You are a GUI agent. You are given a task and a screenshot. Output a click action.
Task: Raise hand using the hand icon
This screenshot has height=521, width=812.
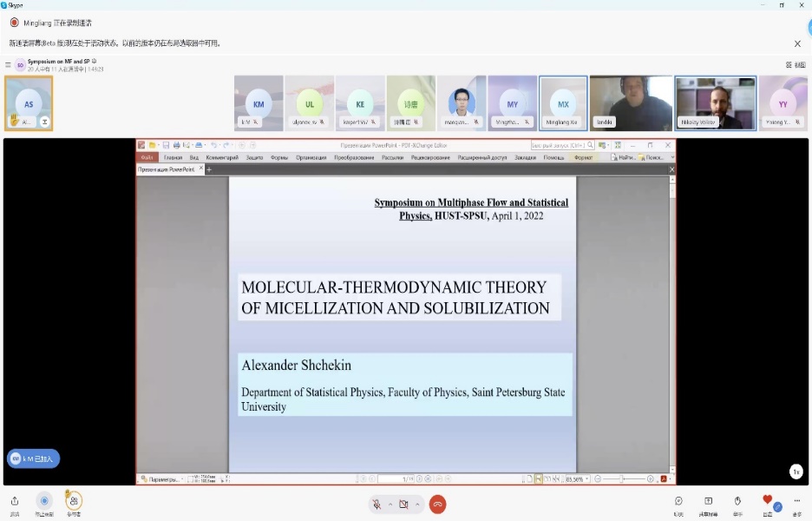coord(737,501)
